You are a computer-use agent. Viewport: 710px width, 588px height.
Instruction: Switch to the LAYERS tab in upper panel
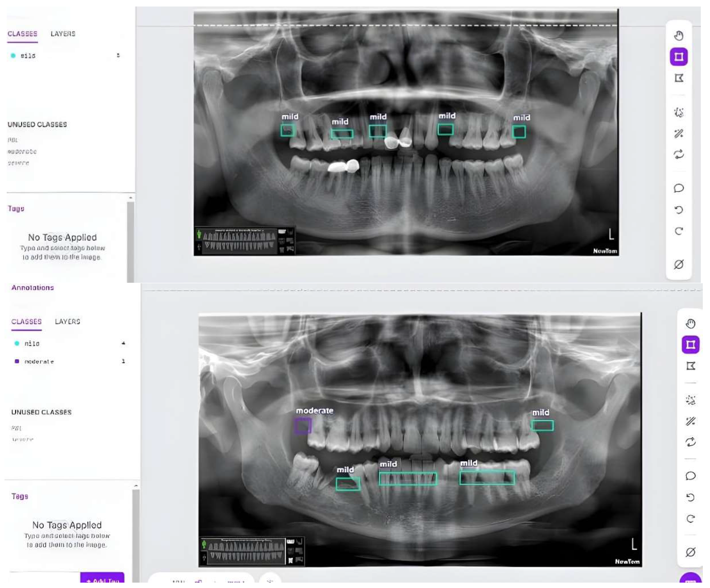click(x=63, y=34)
